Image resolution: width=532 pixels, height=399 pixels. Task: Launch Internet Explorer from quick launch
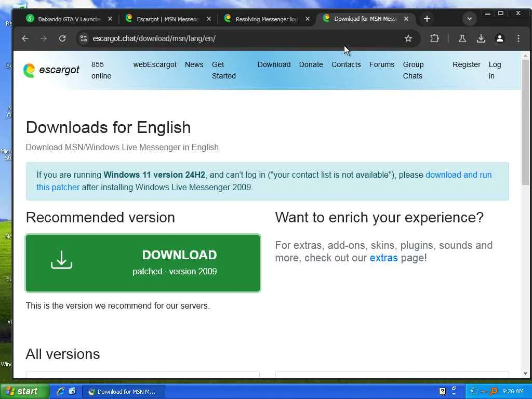coord(61,391)
